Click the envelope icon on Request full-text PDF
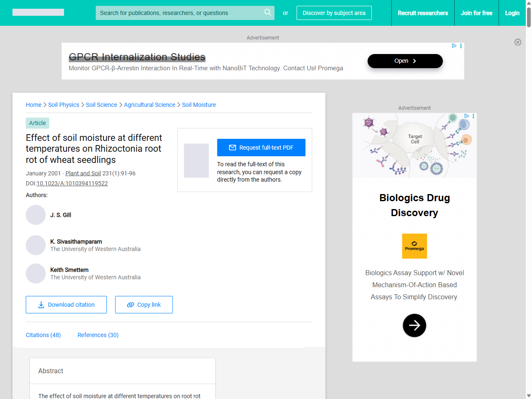The height and width of the screenshot is (399, 532). tap(233, 147)
